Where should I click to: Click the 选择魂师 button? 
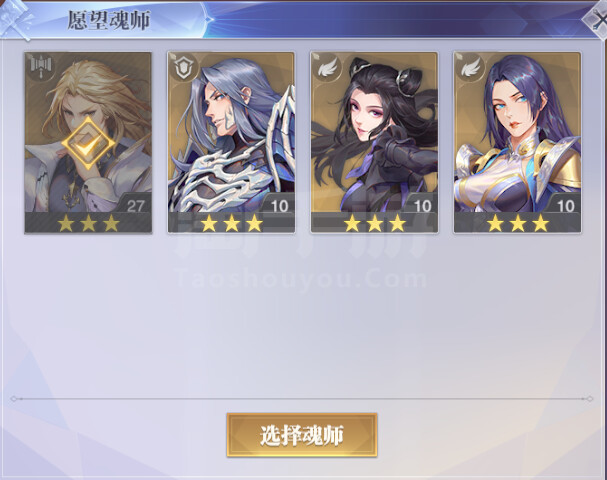[302, 435]
